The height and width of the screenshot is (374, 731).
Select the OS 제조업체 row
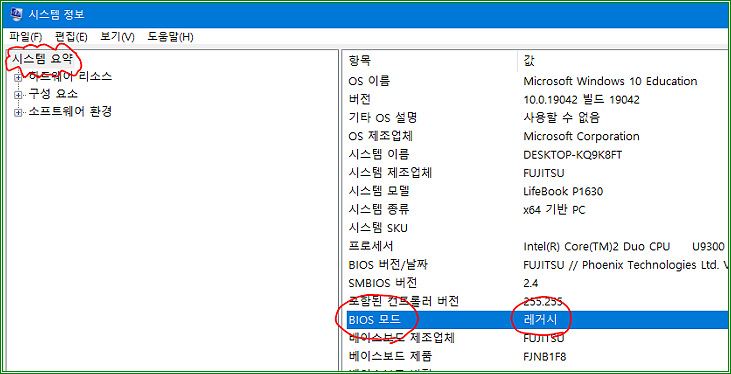(x=538, y=136)
